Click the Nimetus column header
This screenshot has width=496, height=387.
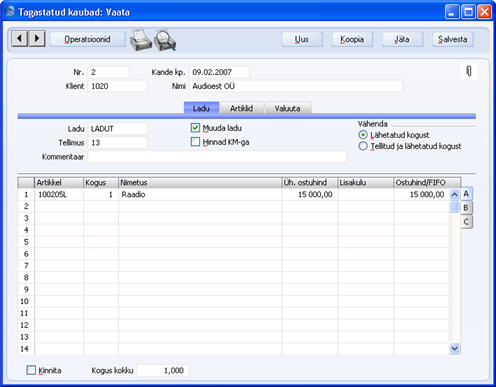(x=200, y=183)
